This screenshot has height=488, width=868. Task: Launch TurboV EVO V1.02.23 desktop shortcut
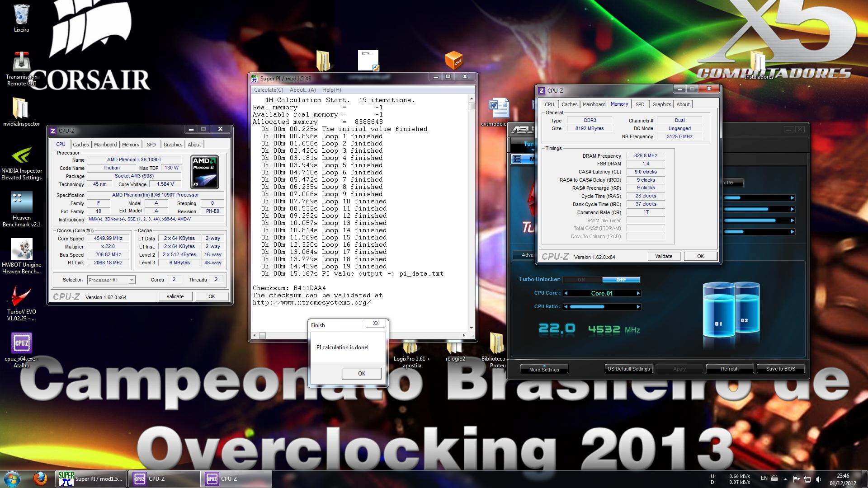coord(21,303)
